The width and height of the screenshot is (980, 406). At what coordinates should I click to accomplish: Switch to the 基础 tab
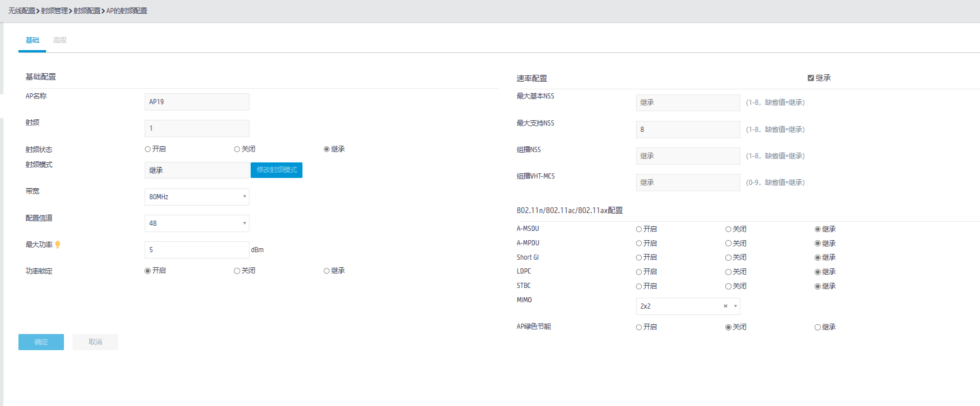tap(32, 40)
